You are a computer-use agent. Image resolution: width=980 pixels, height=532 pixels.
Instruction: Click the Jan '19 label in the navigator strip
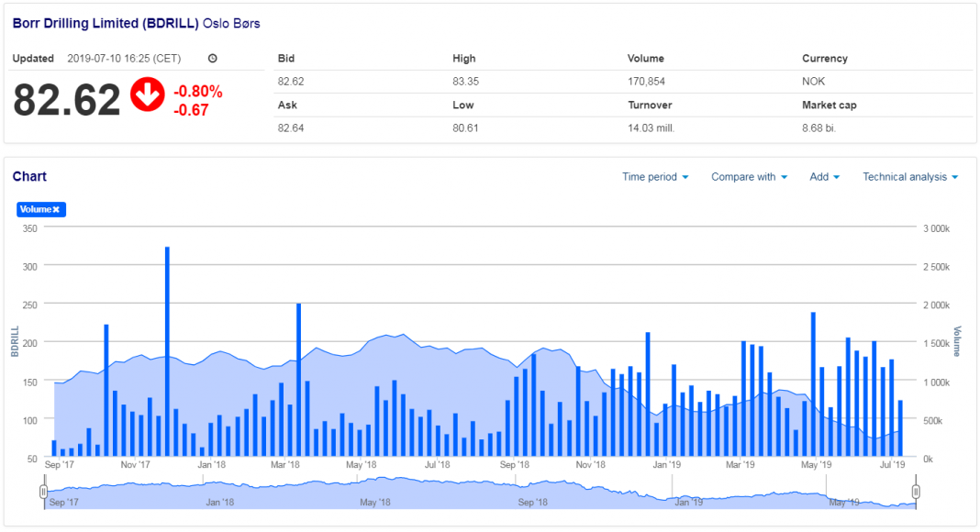click(688, 503)
